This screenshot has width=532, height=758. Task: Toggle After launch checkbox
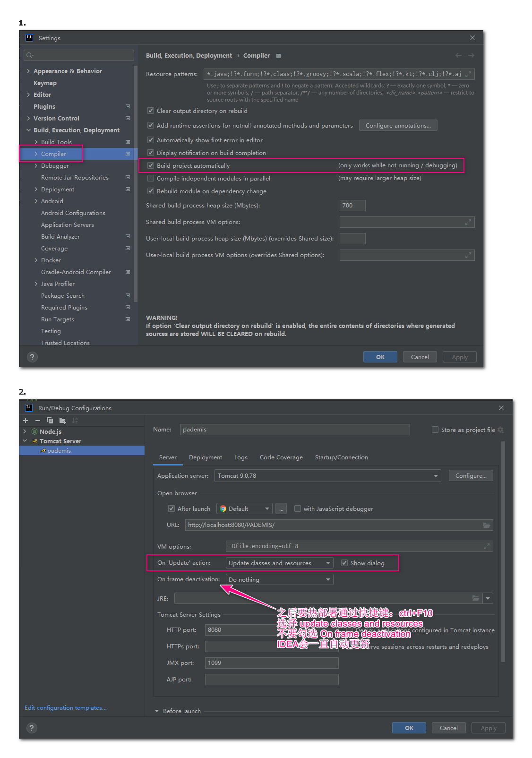pyautogui.click(x=172, y=508)
